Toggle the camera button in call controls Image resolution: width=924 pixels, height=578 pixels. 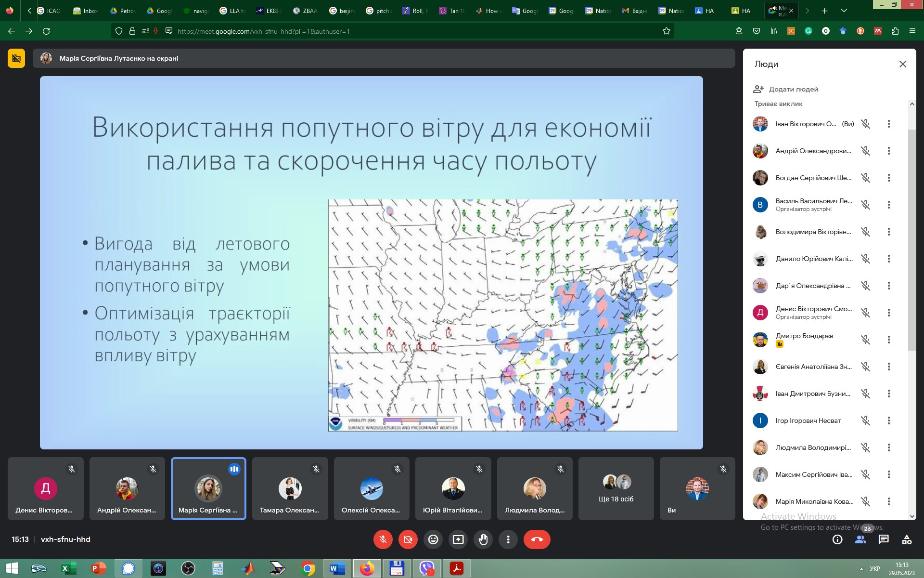pos(408,539)
